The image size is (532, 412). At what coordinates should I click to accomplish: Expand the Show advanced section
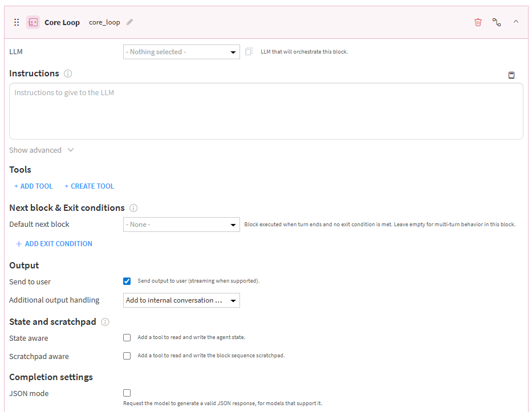41,150
